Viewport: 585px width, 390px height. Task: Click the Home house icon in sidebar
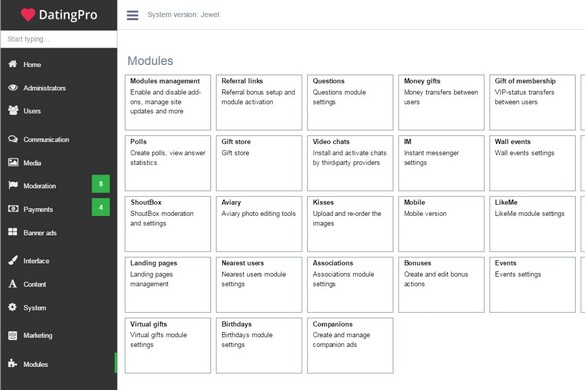(x=13, y=64)
